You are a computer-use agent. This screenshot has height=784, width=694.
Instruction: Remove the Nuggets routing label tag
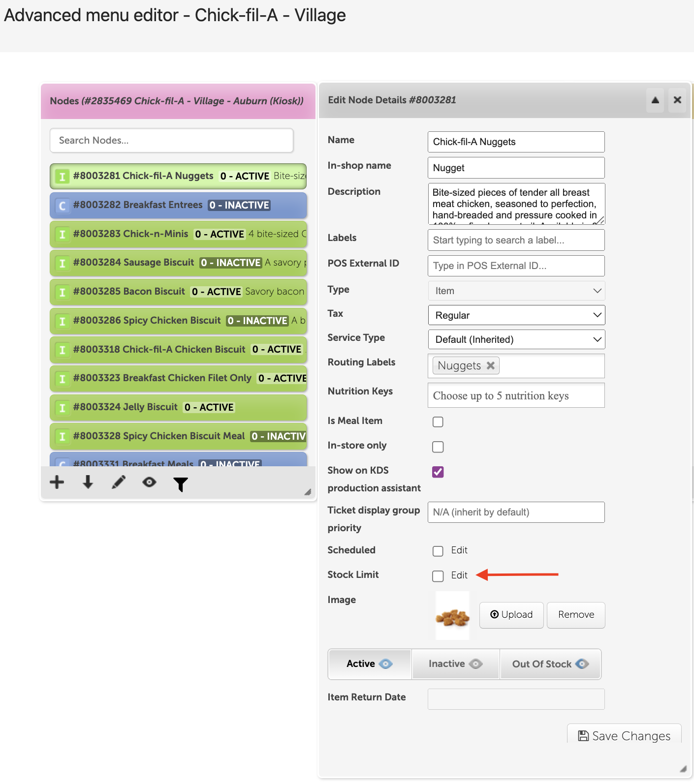coord(490,365)
